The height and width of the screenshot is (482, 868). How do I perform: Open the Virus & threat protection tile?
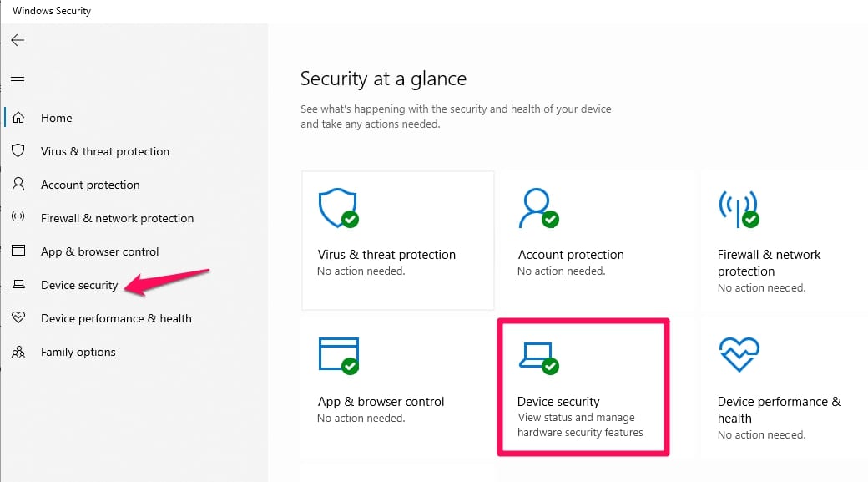coord(397,241)
